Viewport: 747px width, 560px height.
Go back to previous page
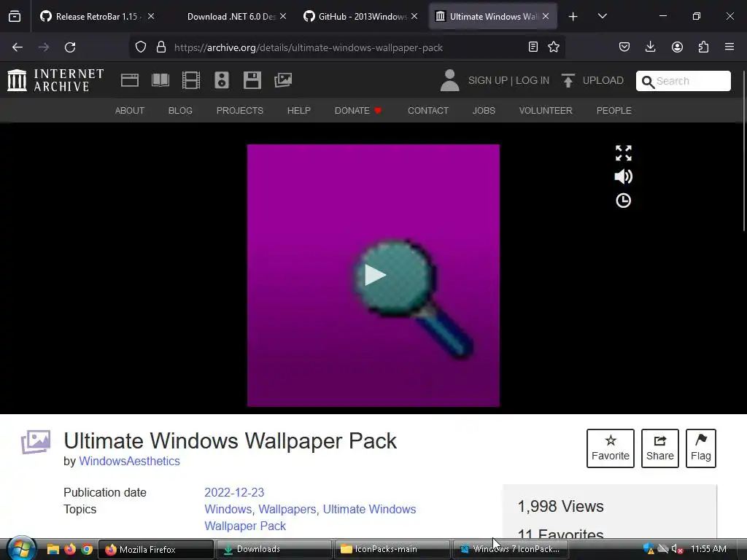pos(18,47)
